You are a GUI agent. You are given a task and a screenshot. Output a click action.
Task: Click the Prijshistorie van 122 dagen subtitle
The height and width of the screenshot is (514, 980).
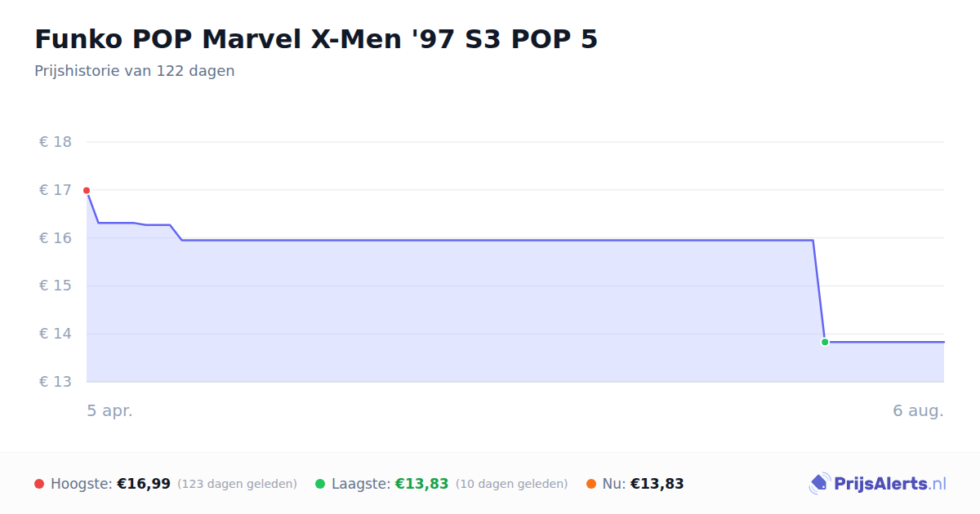(x=135, y=71)
